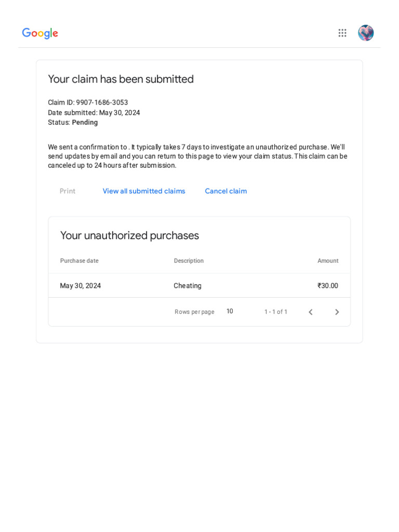Click the ₹30.00 amount cell
399x532 pixels.
click(x=328, y=286)
